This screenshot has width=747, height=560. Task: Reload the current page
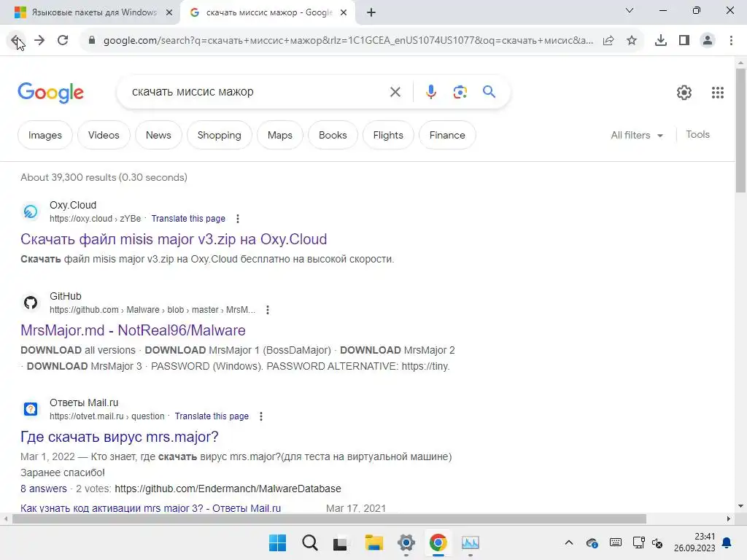click(x=63, y=41)
